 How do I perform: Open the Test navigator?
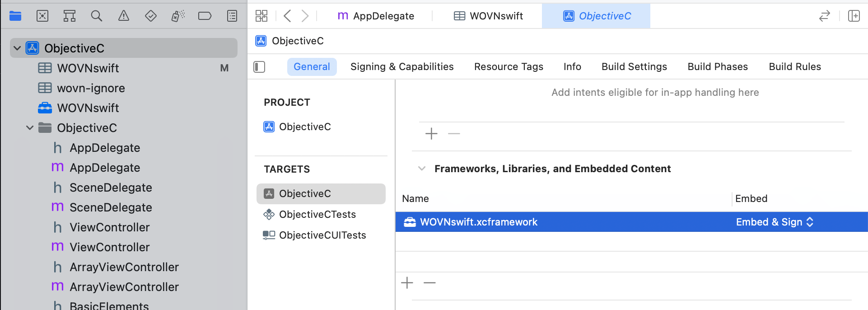point(151,16)
